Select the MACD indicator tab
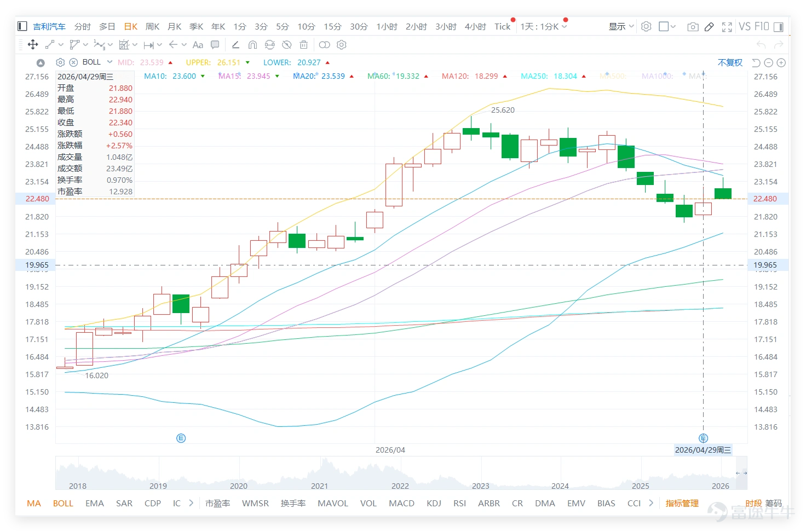The width and height of the screenshot is (806, 532). 401,503
